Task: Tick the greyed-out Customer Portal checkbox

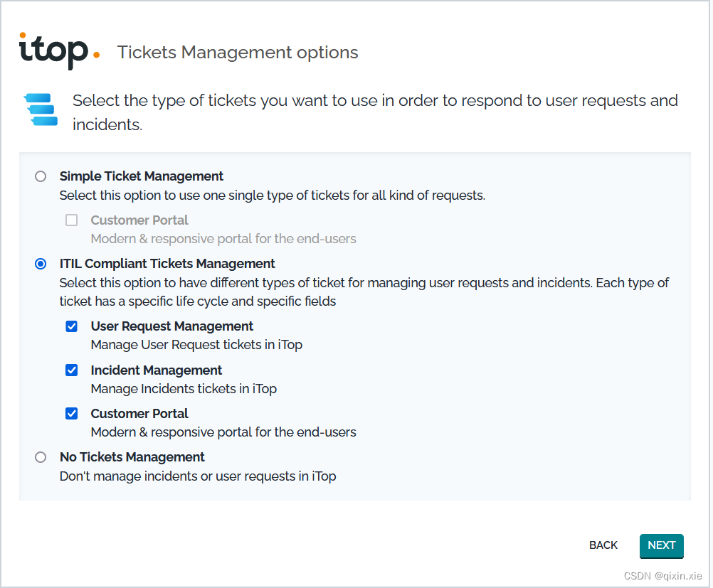Action: pos(71,220)
